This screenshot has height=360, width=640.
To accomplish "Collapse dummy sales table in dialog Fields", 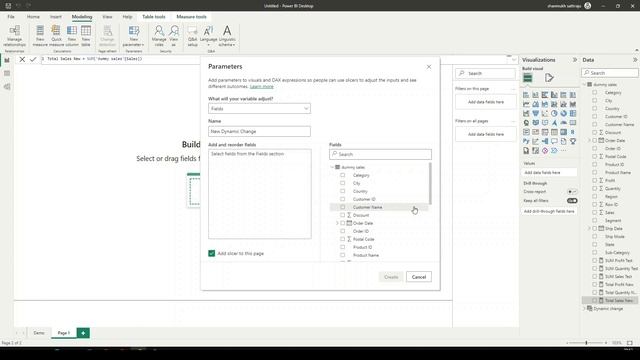I will click(x=332, y=167).
